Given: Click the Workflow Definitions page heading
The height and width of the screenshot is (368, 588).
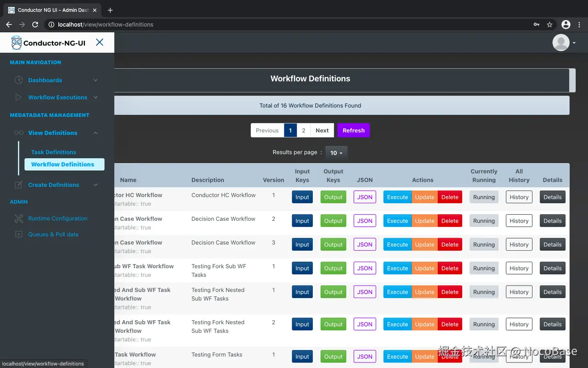Looking at the screenshot, I should click(310, 79).
